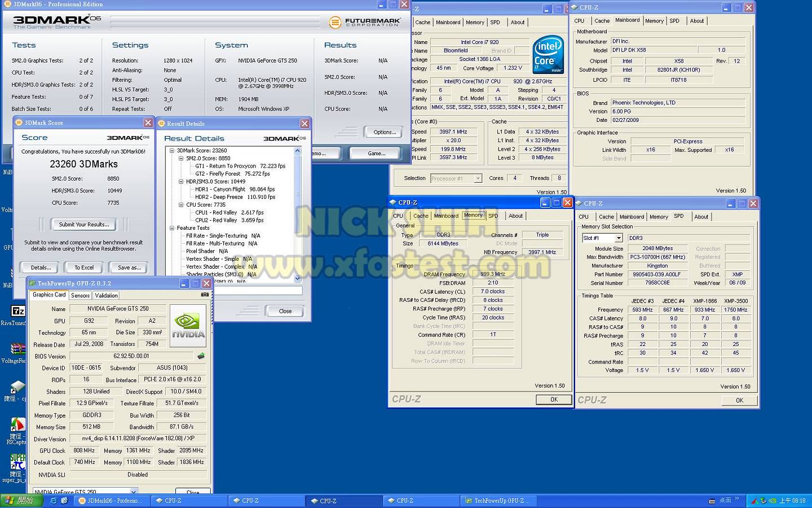The height and width of the screenshot is (508, 812).
Task: Switch to the SPD tab in CPU-Z Memory window
Action: [493, 216]
